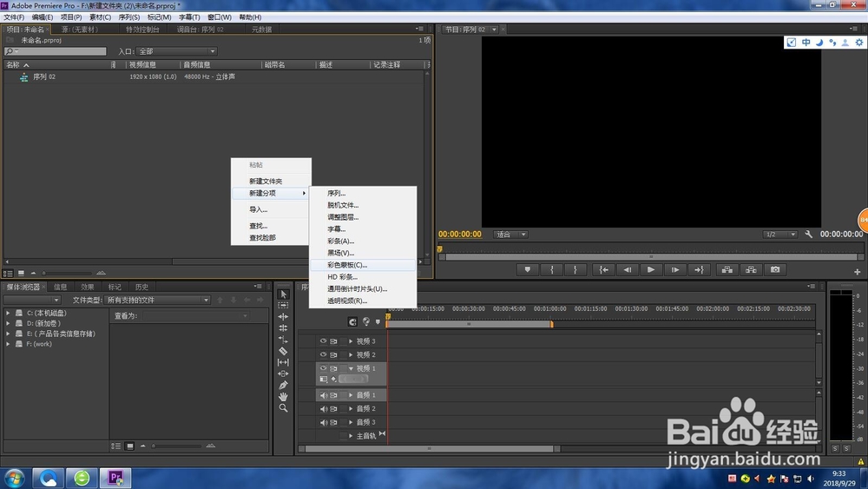Choose 新建文件夹 in context menu
Screen dimensions: 868x489
271,181
